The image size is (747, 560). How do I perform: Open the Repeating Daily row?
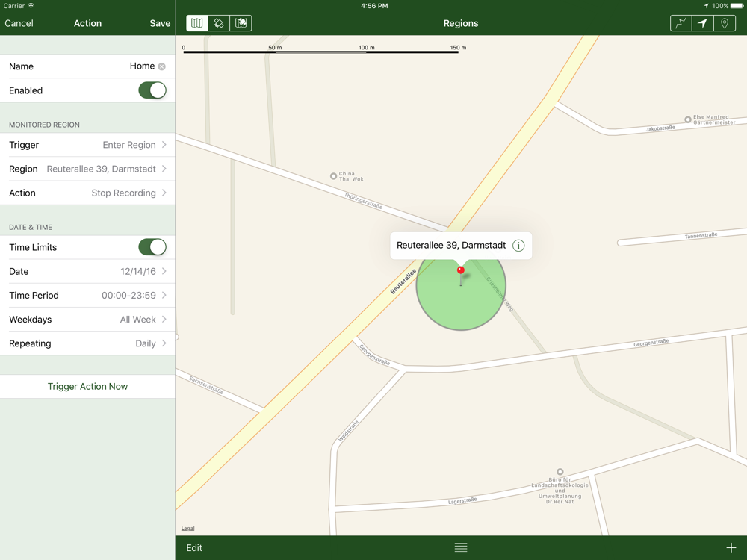pos(87,343)
